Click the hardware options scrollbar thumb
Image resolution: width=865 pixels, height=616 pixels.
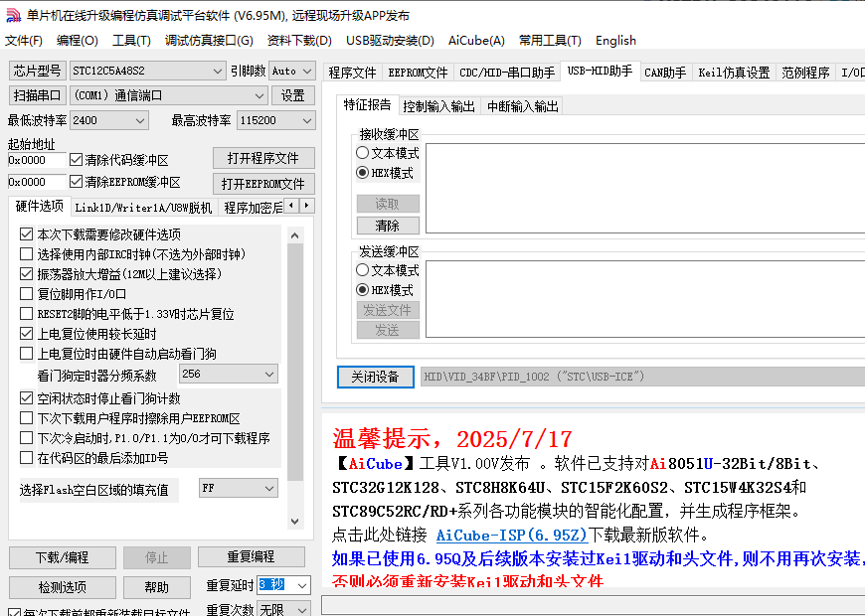tap(295, 363)
